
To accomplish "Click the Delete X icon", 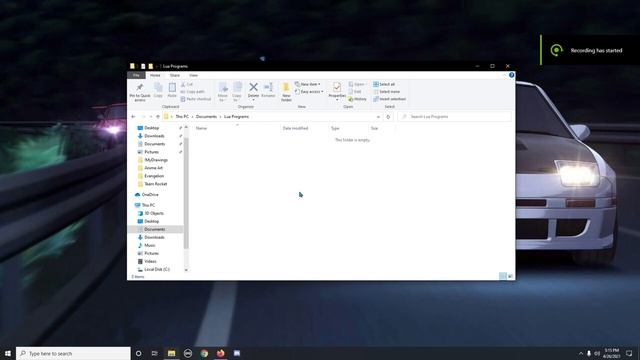I will [253, 87].
